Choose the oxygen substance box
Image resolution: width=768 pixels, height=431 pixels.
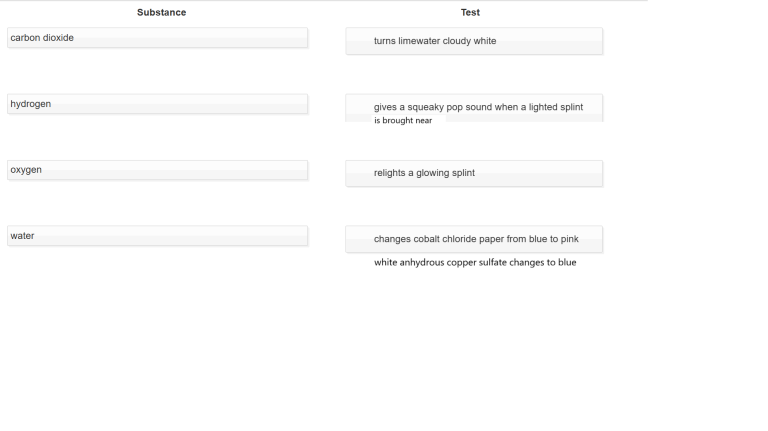157,170
